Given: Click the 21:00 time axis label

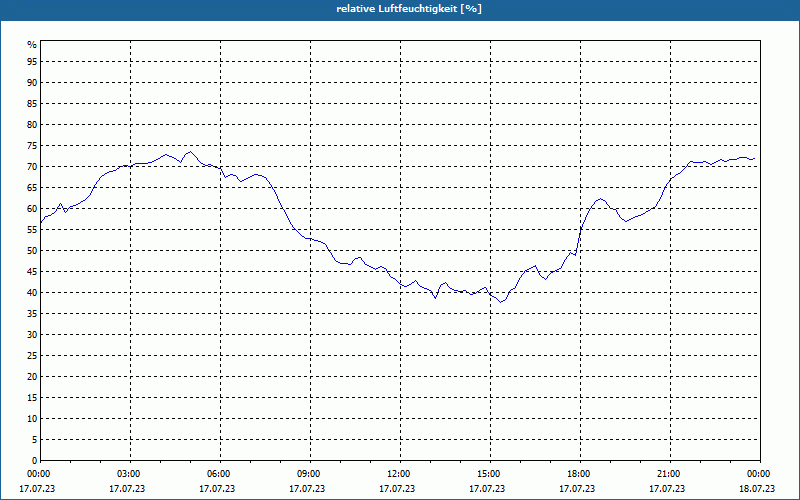Looking at the screenshot, I should pos(670,474).
